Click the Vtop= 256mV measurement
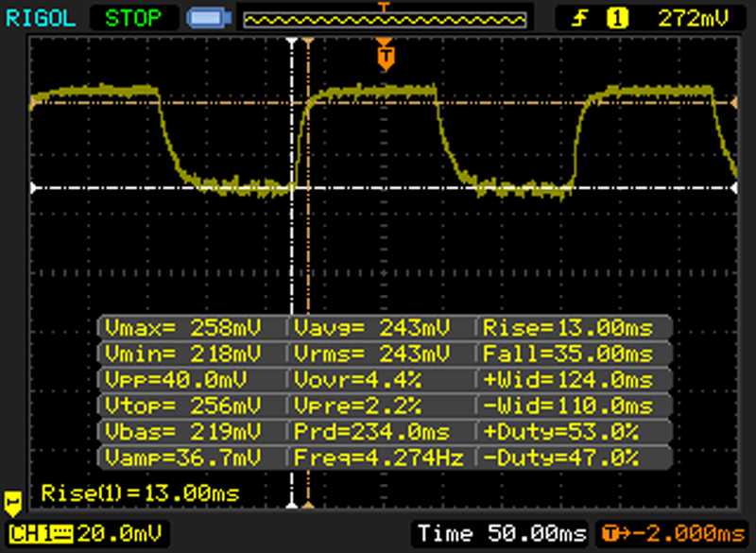Viewport: 756px width, 553px height. coord(183,406)
